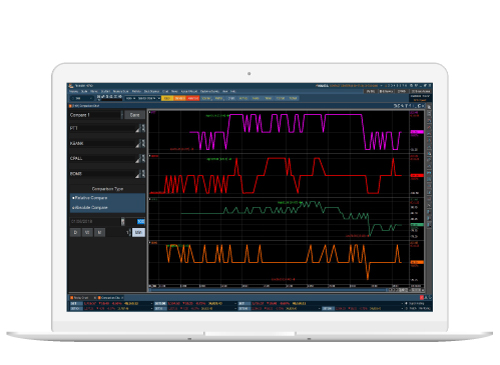
Task: Choose the M monthly interval button
Action: pos(99,232)
